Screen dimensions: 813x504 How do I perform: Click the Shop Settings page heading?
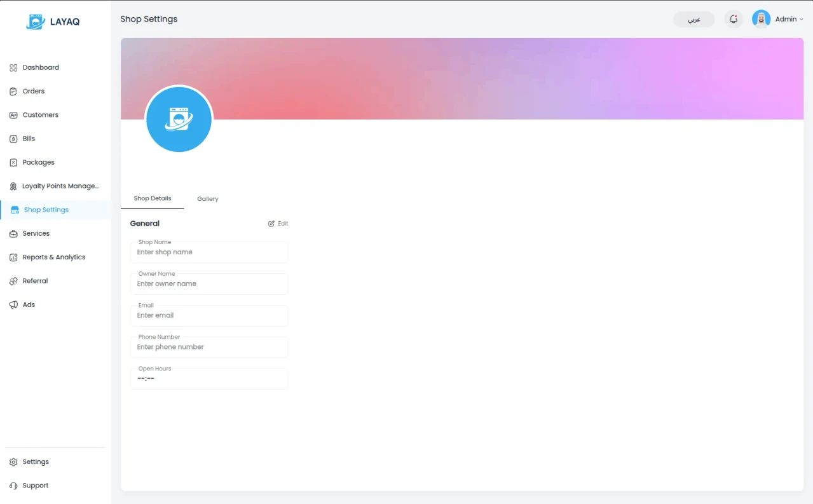tap(149, 19)
